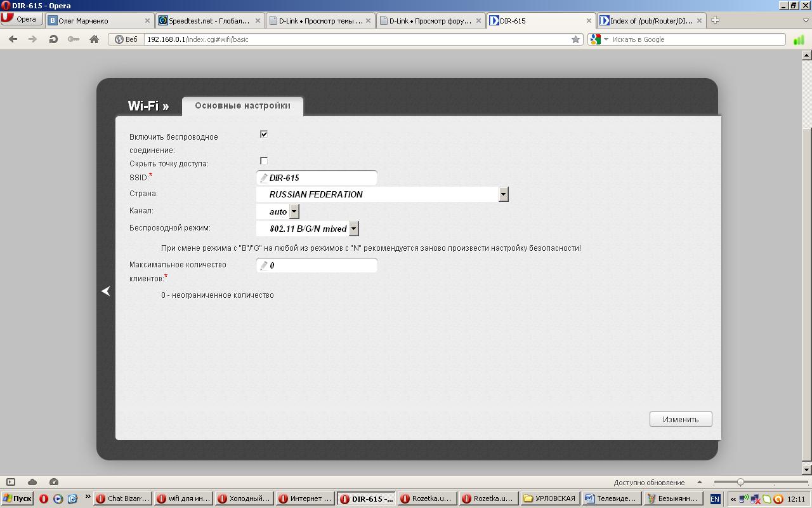Click the third quick launch icon
Image resolution: width=812 pixels, height=508 pixels.
72,498
